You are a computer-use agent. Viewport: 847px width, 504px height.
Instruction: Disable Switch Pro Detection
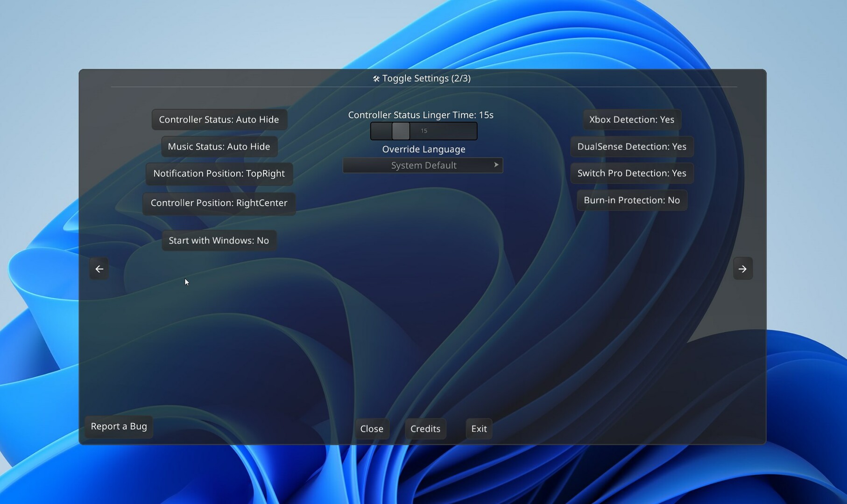pos(632,173)
